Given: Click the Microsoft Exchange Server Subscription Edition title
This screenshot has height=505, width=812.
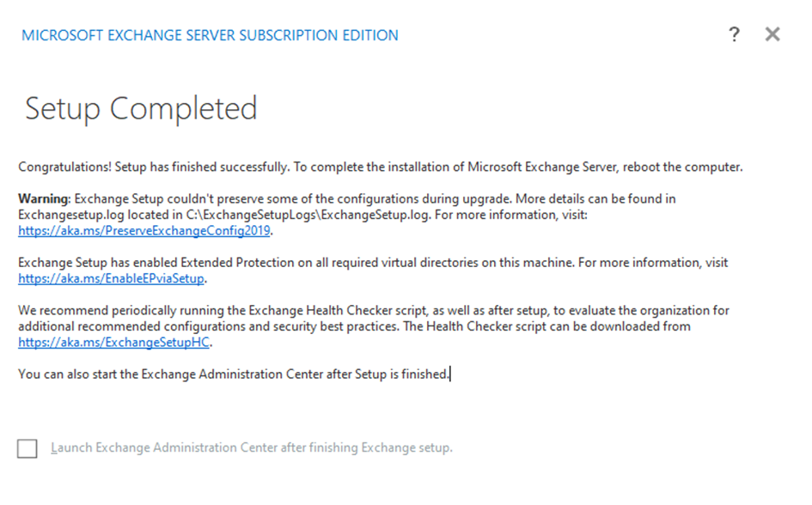Looking at the screenshot, I should click(x=210, y=35).
